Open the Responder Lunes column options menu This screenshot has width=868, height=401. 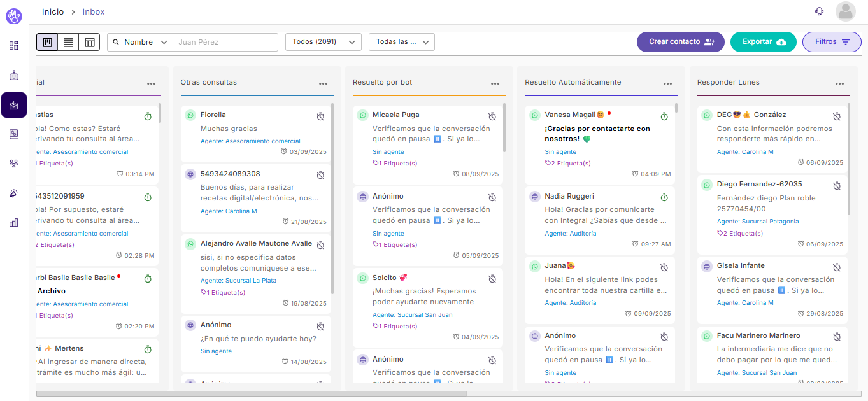point(840,83)
